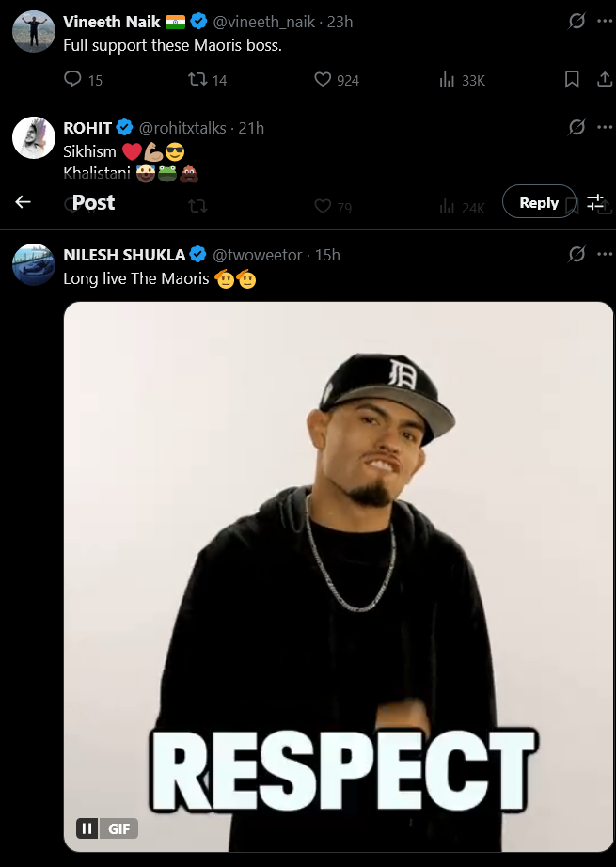The width and height of the screenshot is (616, 867).
Task: Open Vineeth Naik's profile name link
Action: click(112, 21)
